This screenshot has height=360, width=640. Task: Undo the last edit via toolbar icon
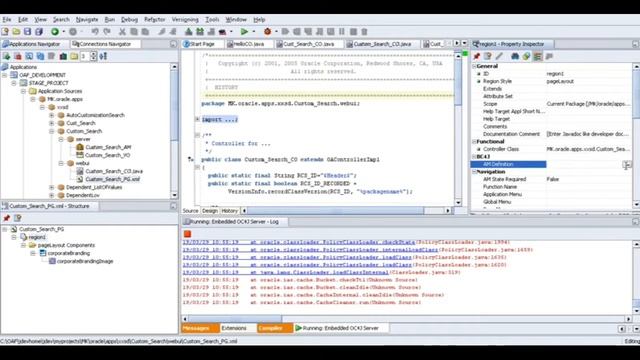coord(95,31)
